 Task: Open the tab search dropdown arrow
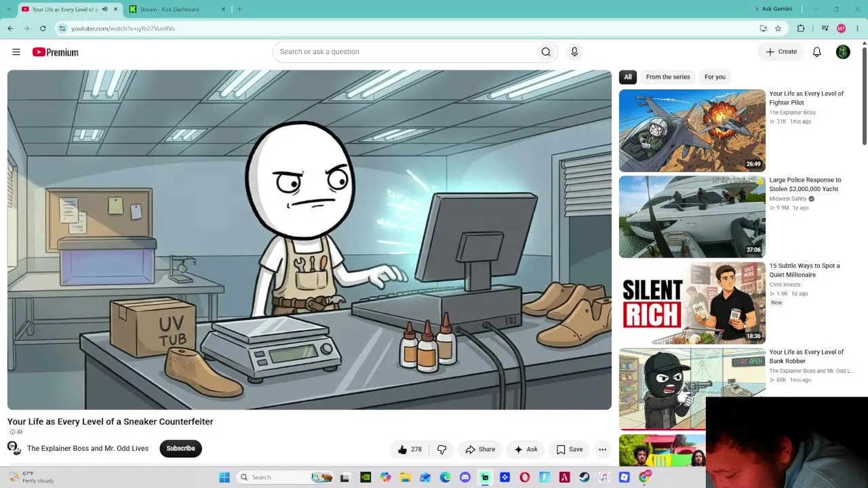10,9
